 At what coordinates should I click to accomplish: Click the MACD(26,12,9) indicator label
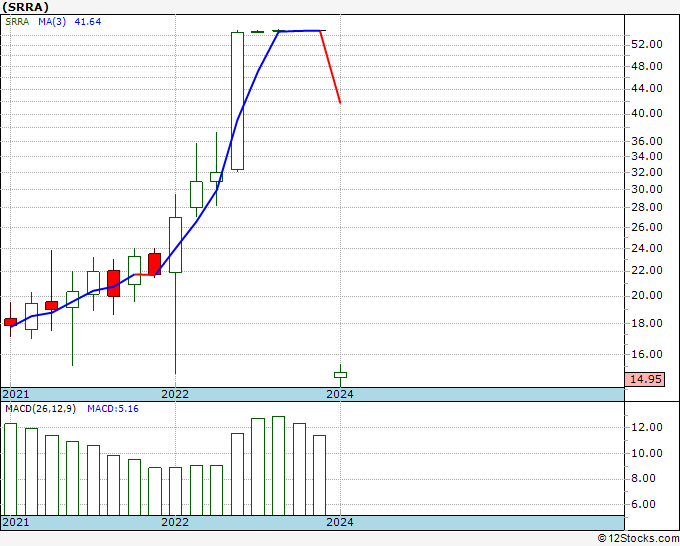(x=40, y=409)
